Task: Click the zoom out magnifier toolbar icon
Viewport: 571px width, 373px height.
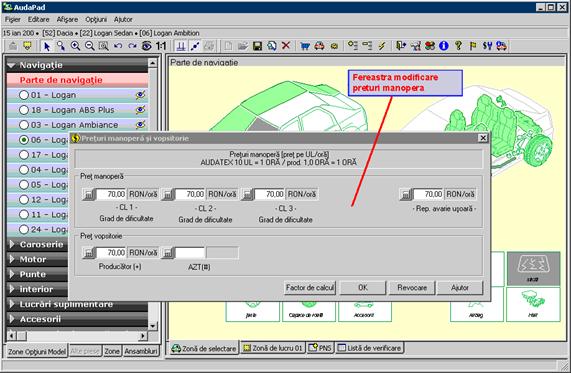Action: coord(90,46)
